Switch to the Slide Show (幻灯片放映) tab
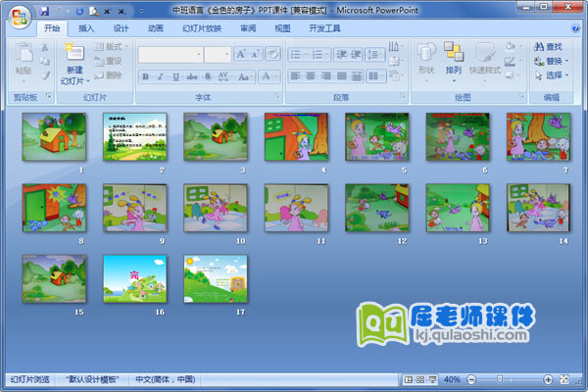The image size is (588, 392). (x=202, y=28)
